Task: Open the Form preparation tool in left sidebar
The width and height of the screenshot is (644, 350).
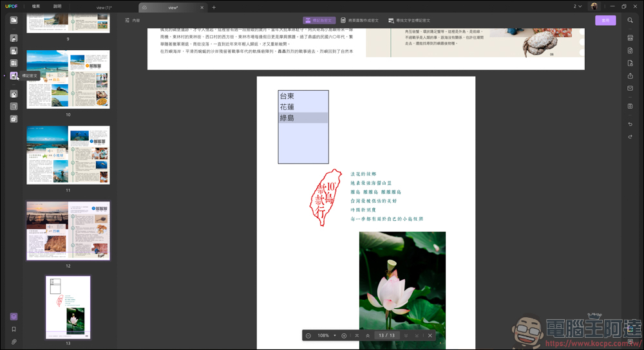Action: click(14, 63)
